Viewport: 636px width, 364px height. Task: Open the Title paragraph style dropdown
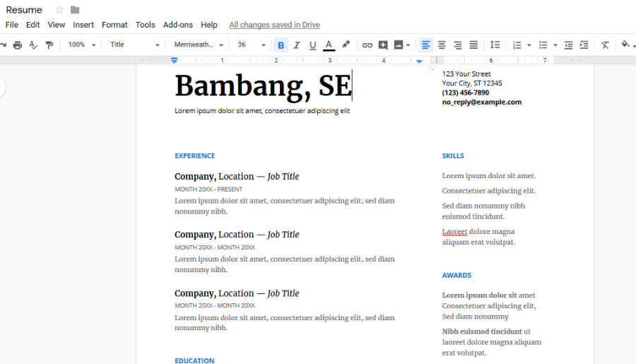point(134,45)
